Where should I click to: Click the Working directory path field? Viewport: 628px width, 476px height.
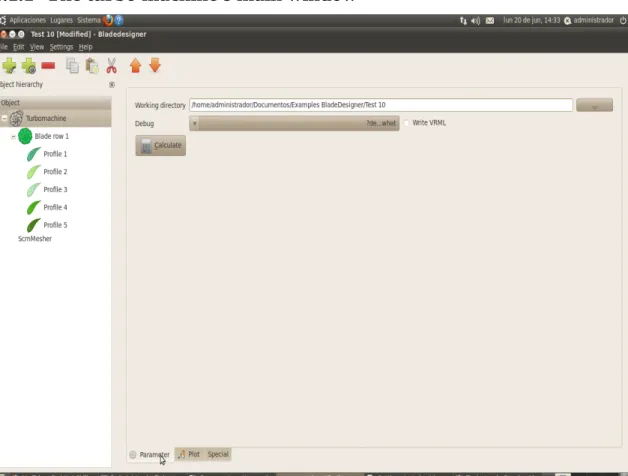[x=381, y=105]
